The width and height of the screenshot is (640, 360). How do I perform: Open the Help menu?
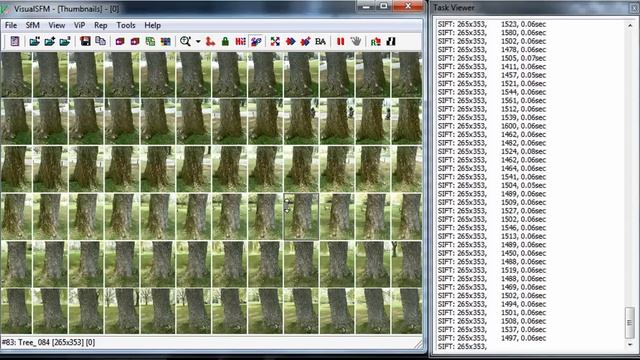pos(153,25)
